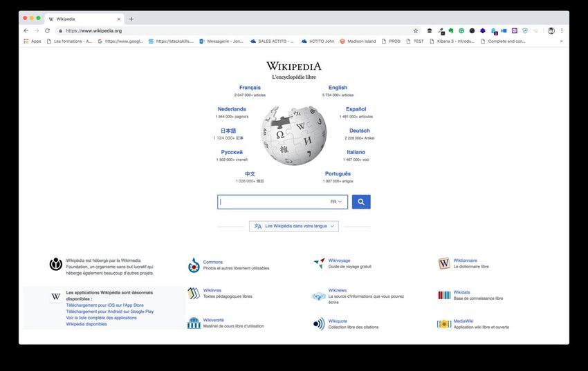Click inside the Wikipedia search field
This screenshot has height=371, width=588.
coord(273,202)
